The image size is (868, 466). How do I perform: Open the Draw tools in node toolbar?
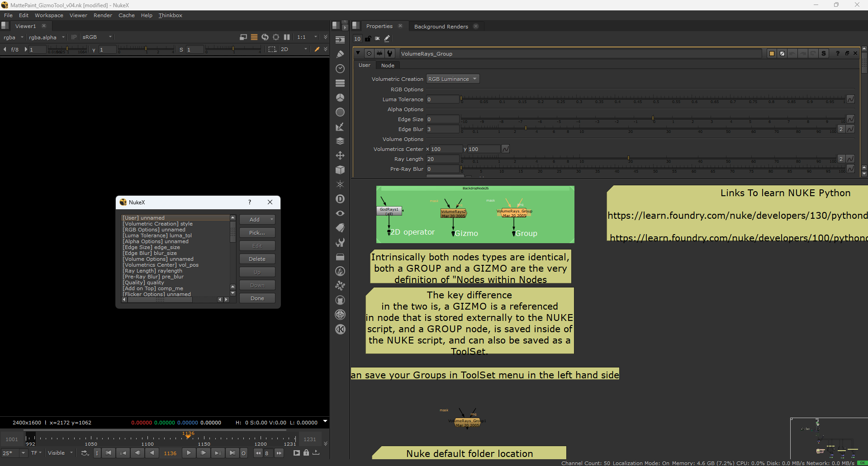[340, 54]
